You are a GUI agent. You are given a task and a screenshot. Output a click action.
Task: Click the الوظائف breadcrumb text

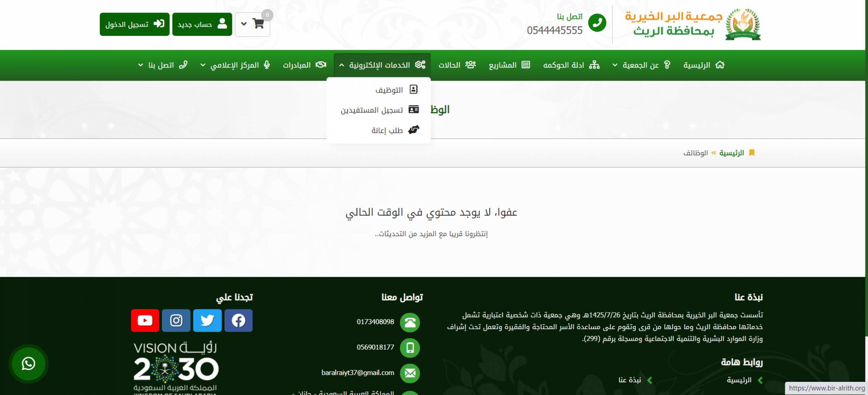(695, 153)
